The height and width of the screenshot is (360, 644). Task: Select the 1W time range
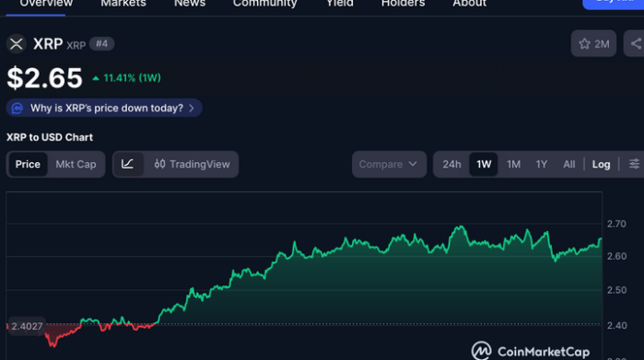point(484,164)
